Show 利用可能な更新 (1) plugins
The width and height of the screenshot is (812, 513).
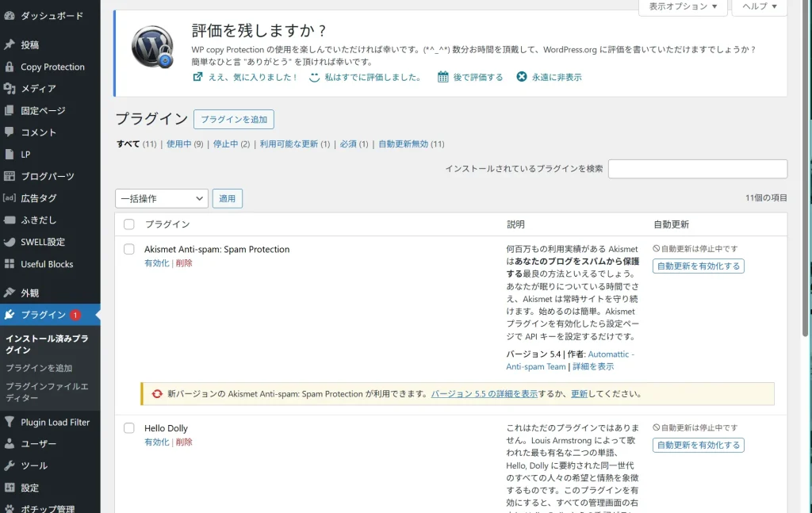(295, 144)
